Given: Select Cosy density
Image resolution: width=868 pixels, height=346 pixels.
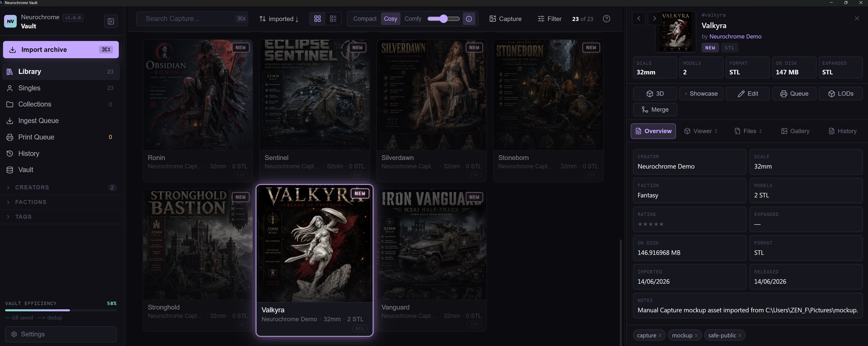Looking at the screenshot, I should coord(391,19).
